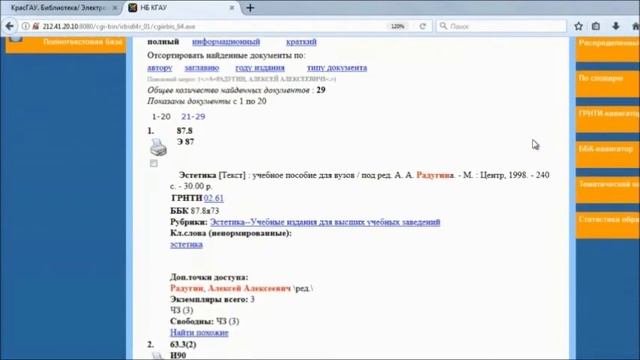Screen dimensions: 640x360
Task: Click record 2 code 63.3(2)
Action: click(183, 344)
